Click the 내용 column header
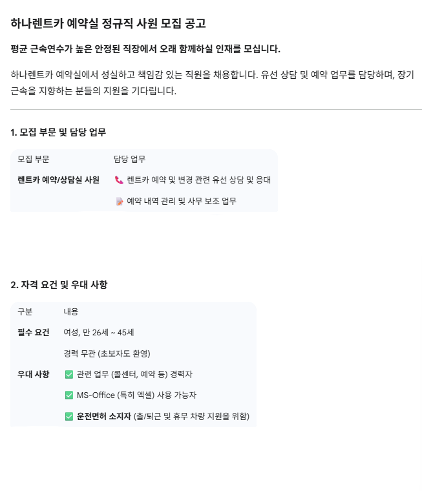 tap(71, 311)
